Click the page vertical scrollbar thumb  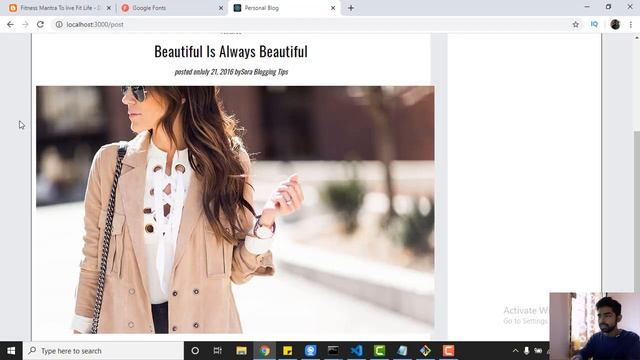tap(636, 212)
